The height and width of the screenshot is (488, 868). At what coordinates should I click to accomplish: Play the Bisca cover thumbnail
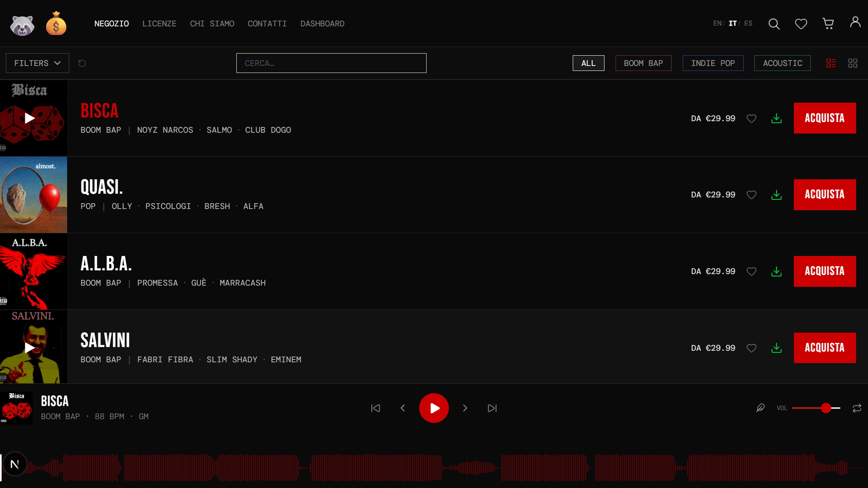[x=33, y=118]
